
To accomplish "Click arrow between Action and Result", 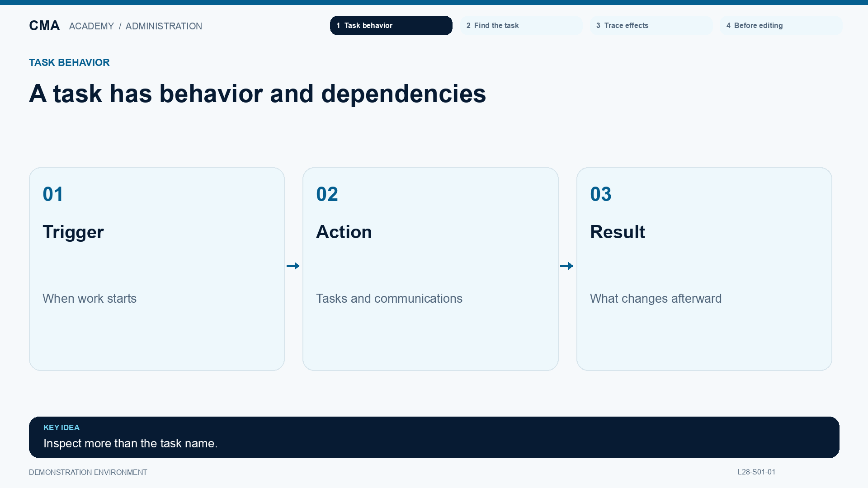I will [x=567, y=266].
